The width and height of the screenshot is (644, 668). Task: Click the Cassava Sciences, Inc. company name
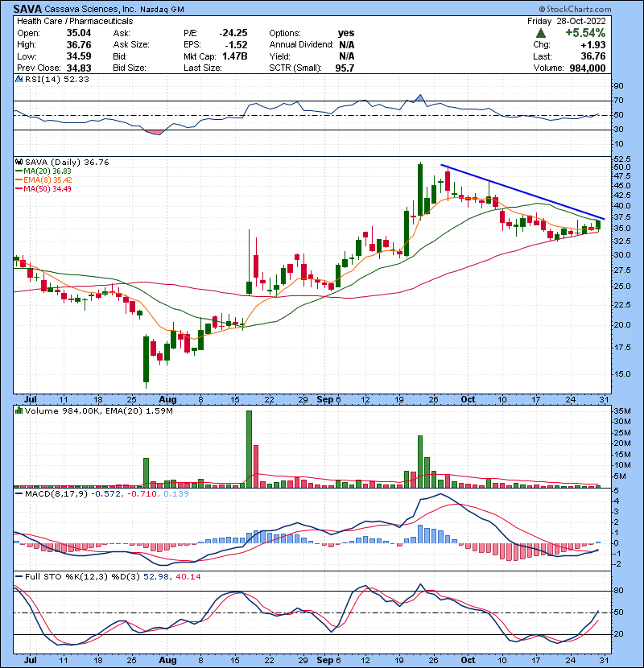(x=90, y=9)
